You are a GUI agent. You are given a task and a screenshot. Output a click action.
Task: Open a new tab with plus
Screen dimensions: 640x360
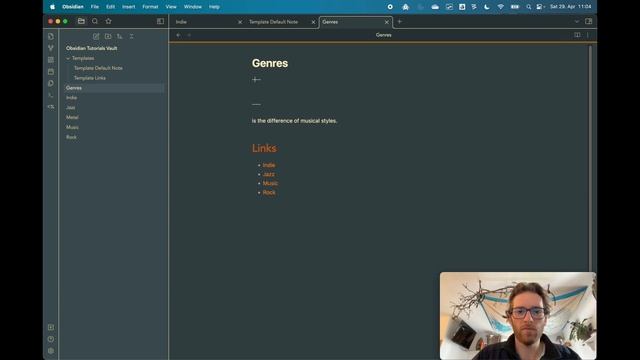[x=400, y=22]
